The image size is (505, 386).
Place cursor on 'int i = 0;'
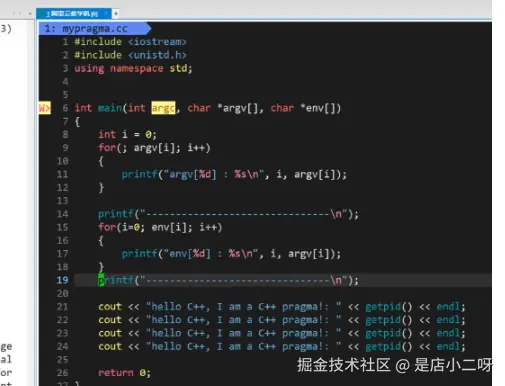point(127,135)
